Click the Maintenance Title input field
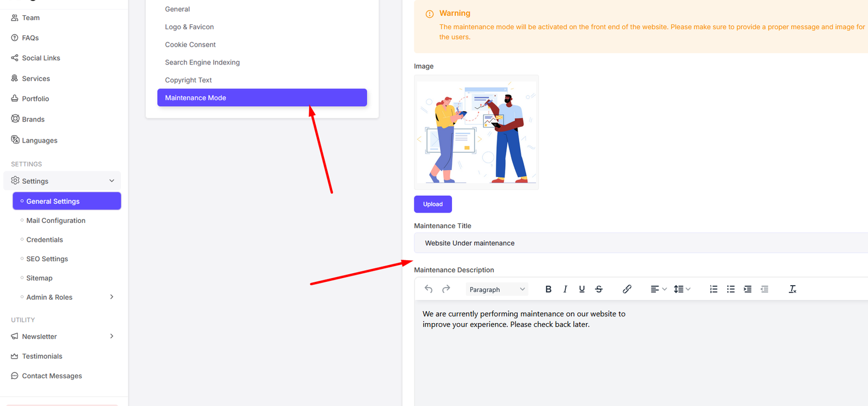 [640, 243]
